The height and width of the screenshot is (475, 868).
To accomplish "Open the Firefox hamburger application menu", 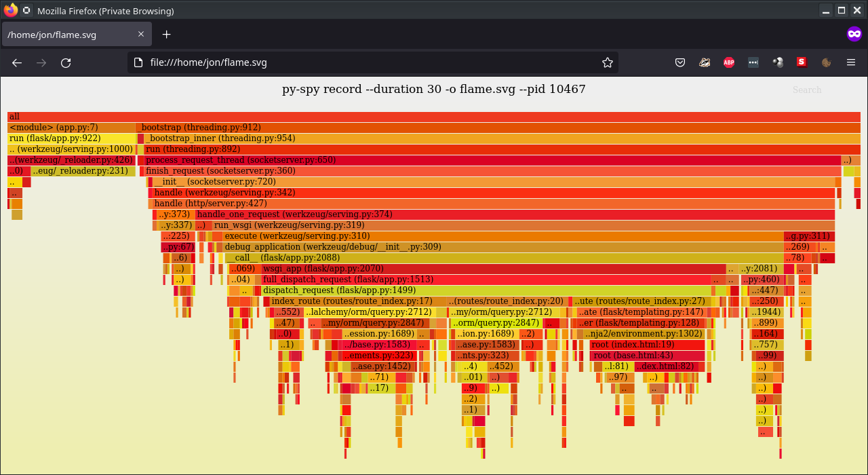I will 851,62.
